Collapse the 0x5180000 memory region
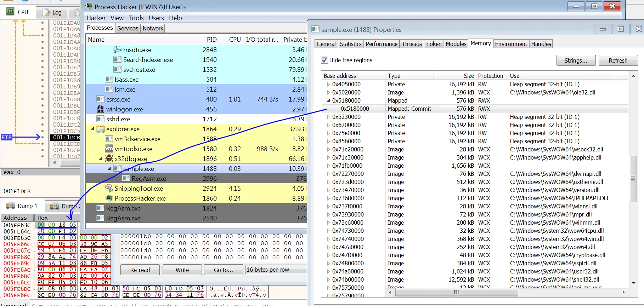644x306 pixels. pyautogui.click(x=328, y=100)
